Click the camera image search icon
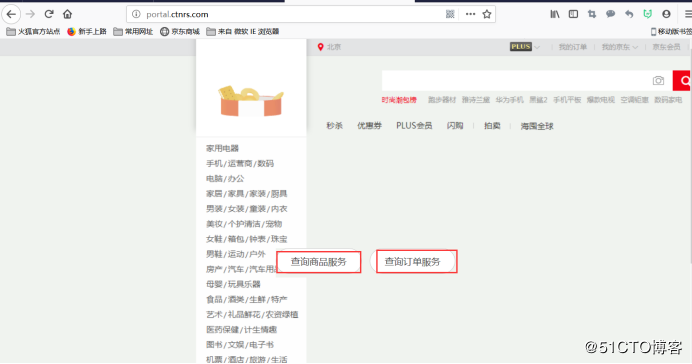The height and width of the screenshot is (364, 692). coord(658,80)
